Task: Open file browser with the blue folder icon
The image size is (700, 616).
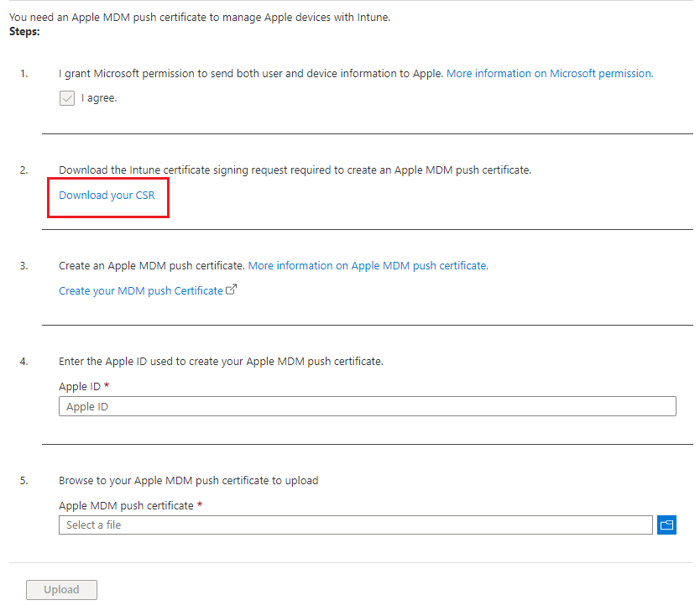Action: 666,525
